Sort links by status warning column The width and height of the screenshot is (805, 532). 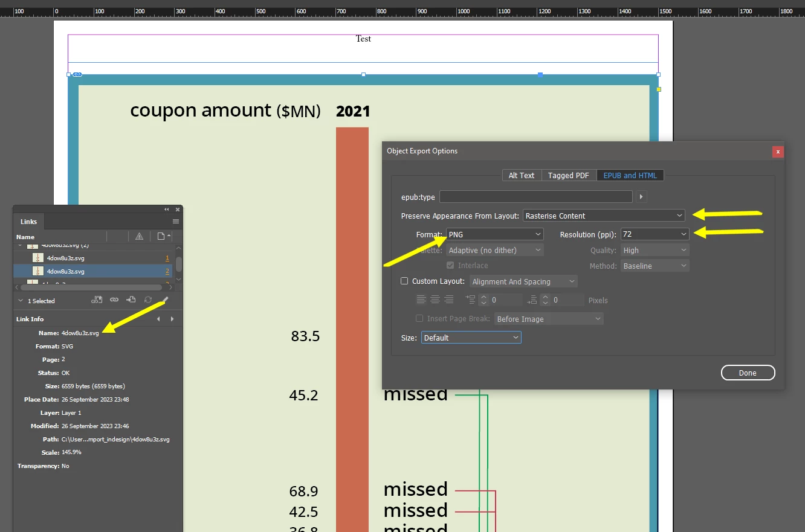click(x=139, y=237)
